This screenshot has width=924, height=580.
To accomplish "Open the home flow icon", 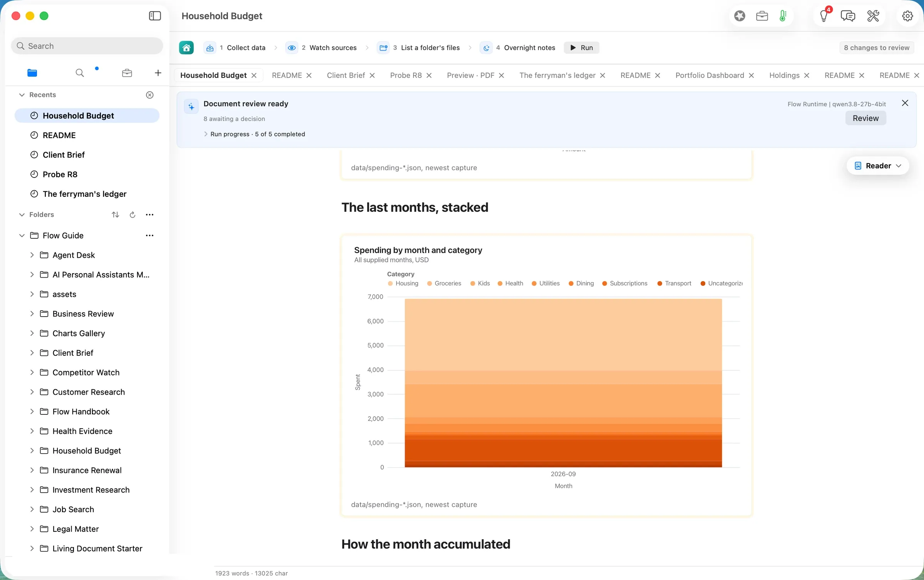I will click(186, 48).
